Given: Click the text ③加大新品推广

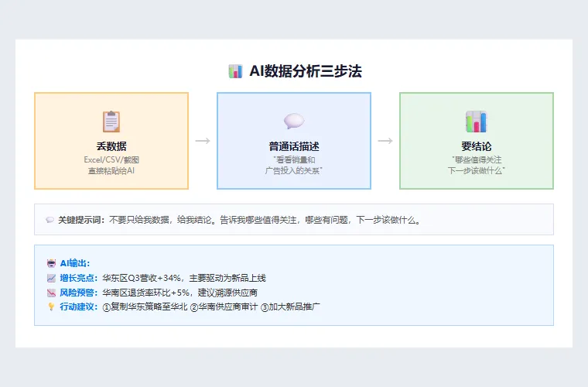Looking at the screenshot, I should point(290,307).
